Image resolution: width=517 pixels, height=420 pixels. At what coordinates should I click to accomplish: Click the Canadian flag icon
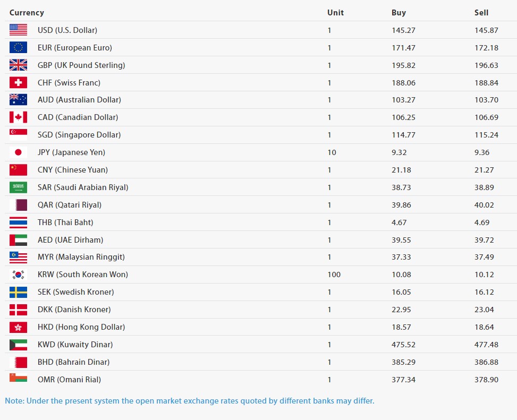tap(18, 117)
